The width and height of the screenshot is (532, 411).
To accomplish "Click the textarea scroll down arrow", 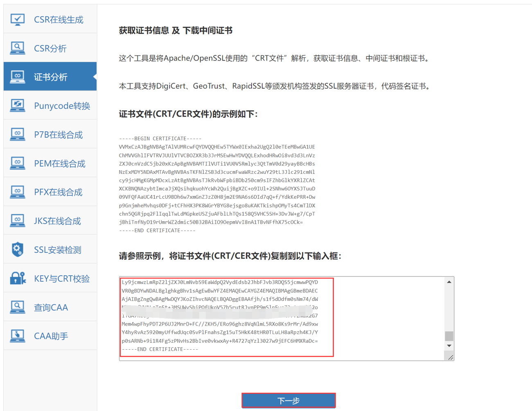I will point(449,346).
